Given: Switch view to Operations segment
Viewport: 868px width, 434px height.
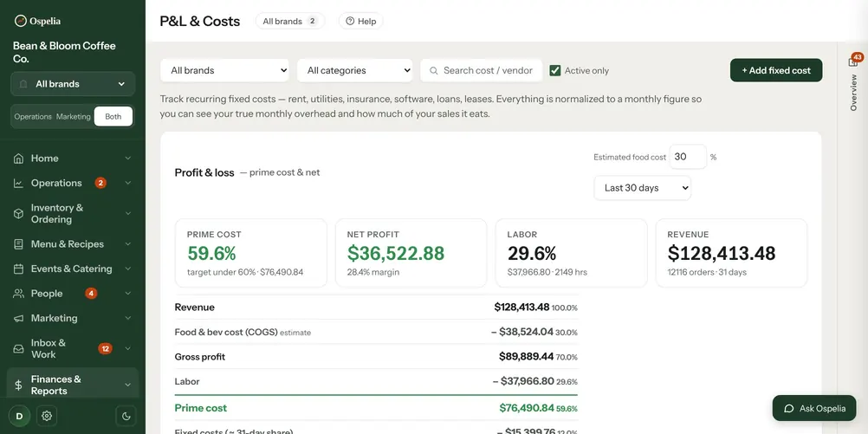Looking at the screenshot, I should click(33, 117).
